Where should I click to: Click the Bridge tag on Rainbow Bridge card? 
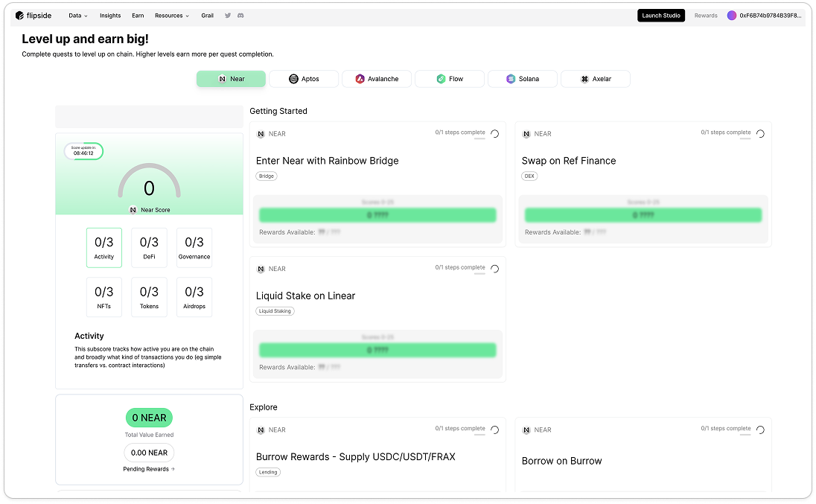pyautogui.click(x=267, y=176)
